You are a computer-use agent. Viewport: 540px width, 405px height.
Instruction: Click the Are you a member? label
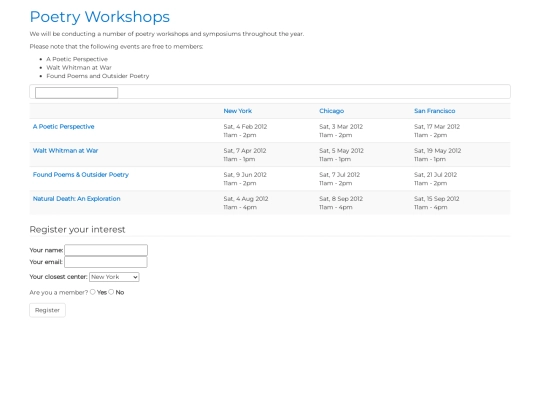[x=59, y=292]
